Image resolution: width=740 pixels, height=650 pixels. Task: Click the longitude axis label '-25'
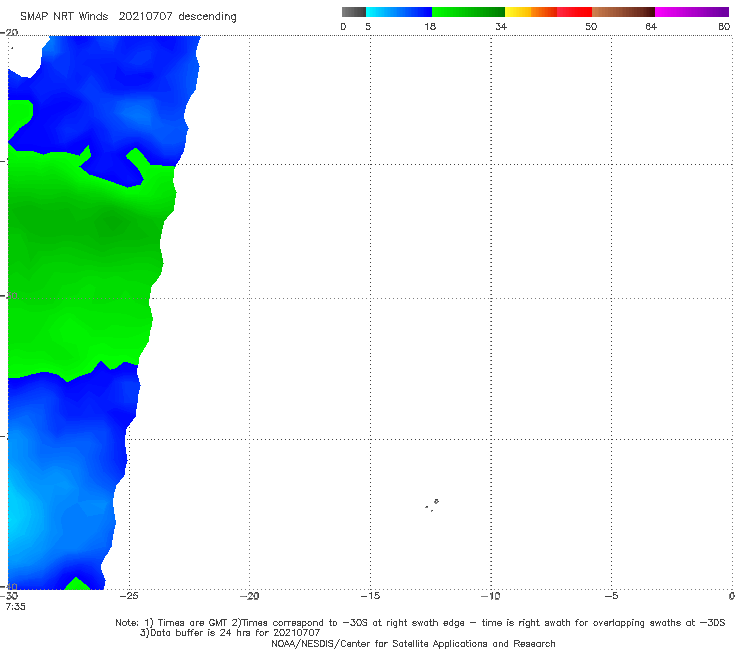point(129,596)
